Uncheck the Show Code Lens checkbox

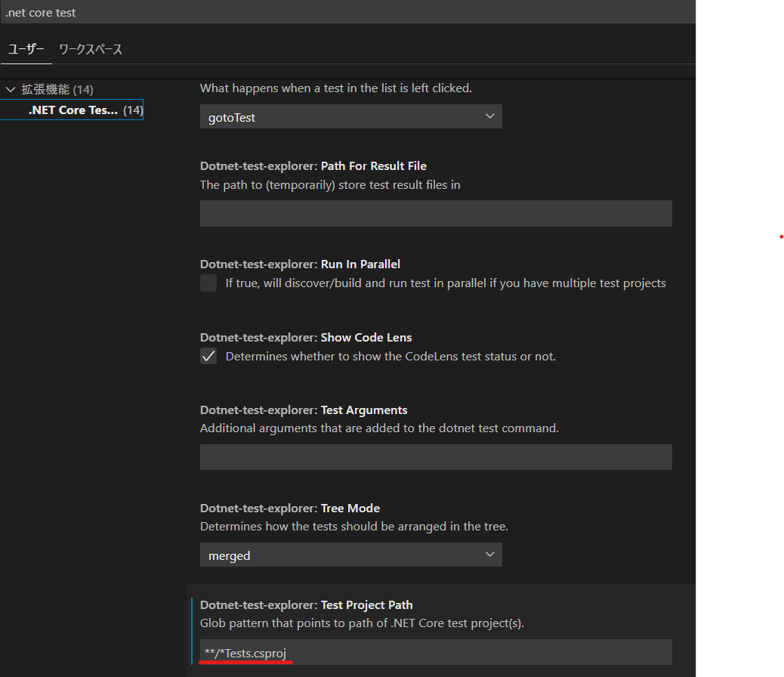pos(208,357)
